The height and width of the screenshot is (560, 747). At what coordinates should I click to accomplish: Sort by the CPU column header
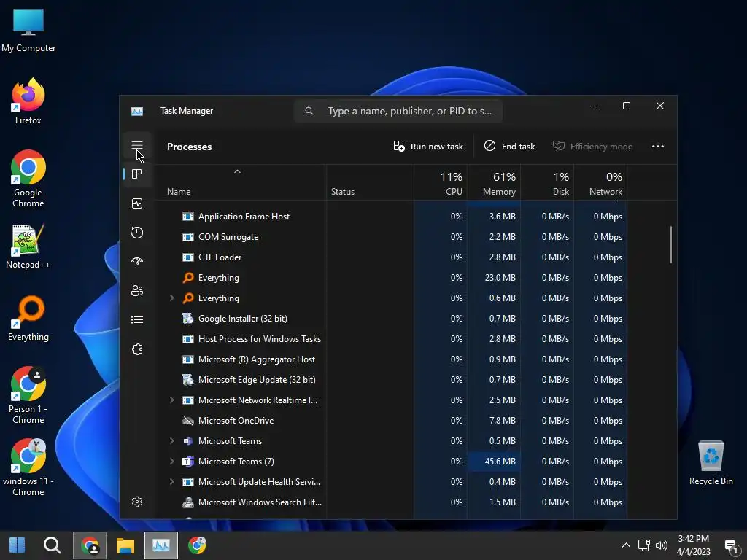pyautogui.click(x=441, y=183)
